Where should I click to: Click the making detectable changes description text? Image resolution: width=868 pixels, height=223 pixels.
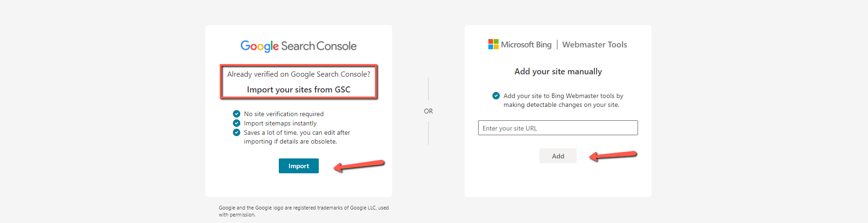561,105
